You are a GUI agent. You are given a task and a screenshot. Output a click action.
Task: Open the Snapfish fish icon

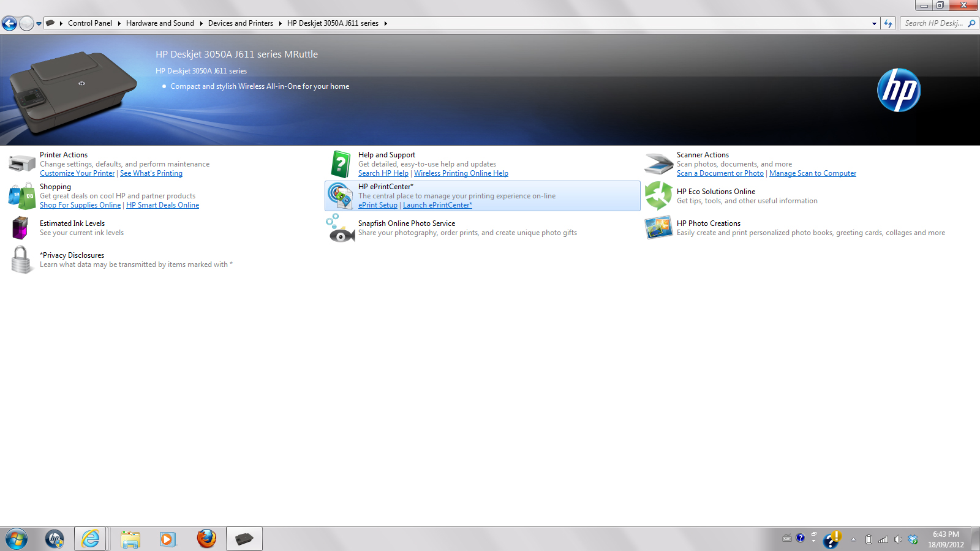coord(340,228)
